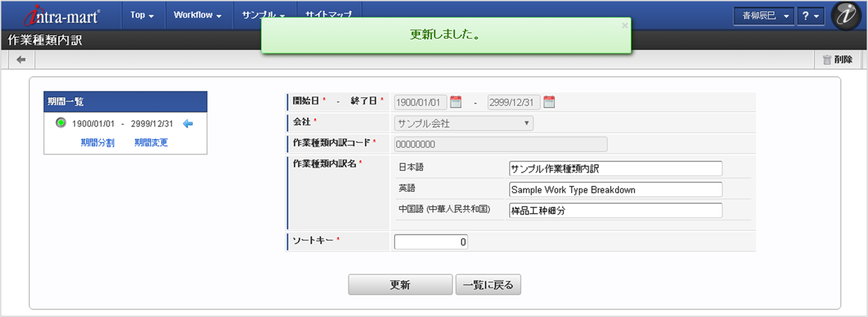Click the blue arrow beside period 1900/01/01
Image resolution: width=868 pixels, height=317 pixels.
point(188,124)
